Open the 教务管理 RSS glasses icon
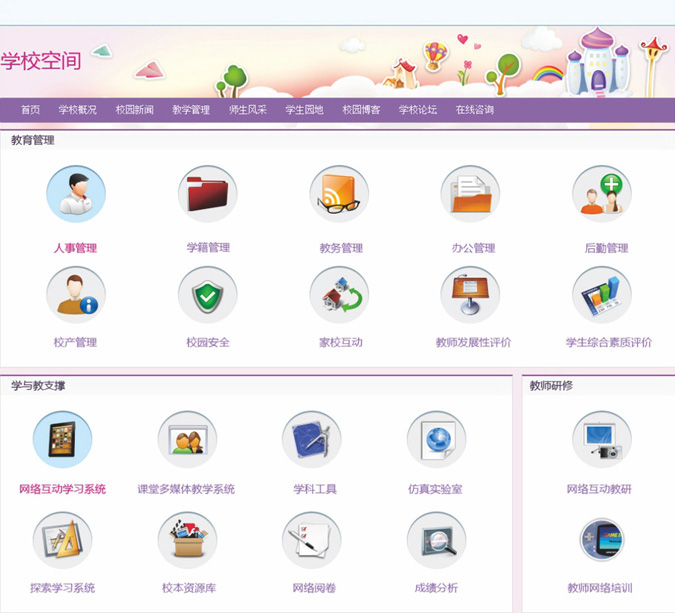This screenshot has height=613, width=675. coord(339,194)
